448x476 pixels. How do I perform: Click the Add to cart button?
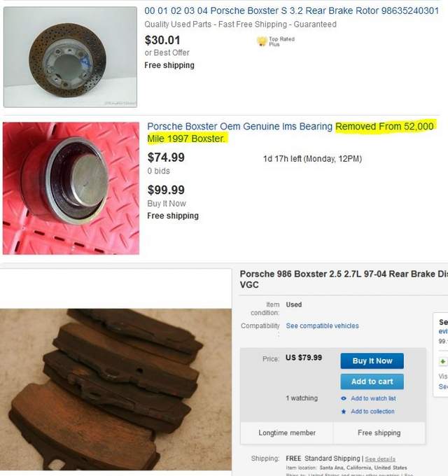pos(372,381)
